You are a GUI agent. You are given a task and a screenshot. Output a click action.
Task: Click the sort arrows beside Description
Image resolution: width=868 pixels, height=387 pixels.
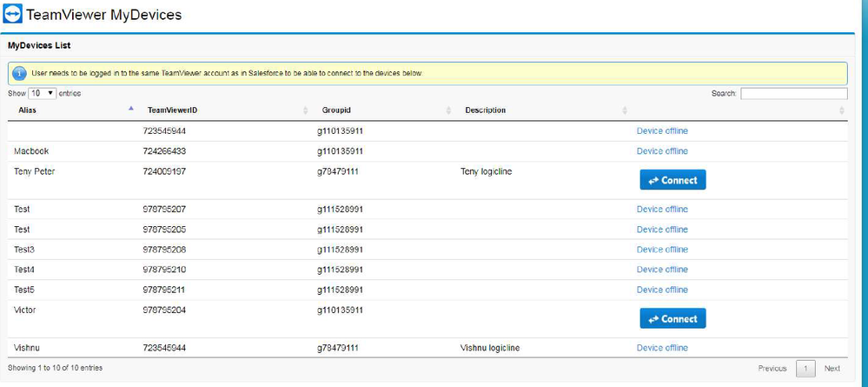pyautogui.click(x=625, y=110)
